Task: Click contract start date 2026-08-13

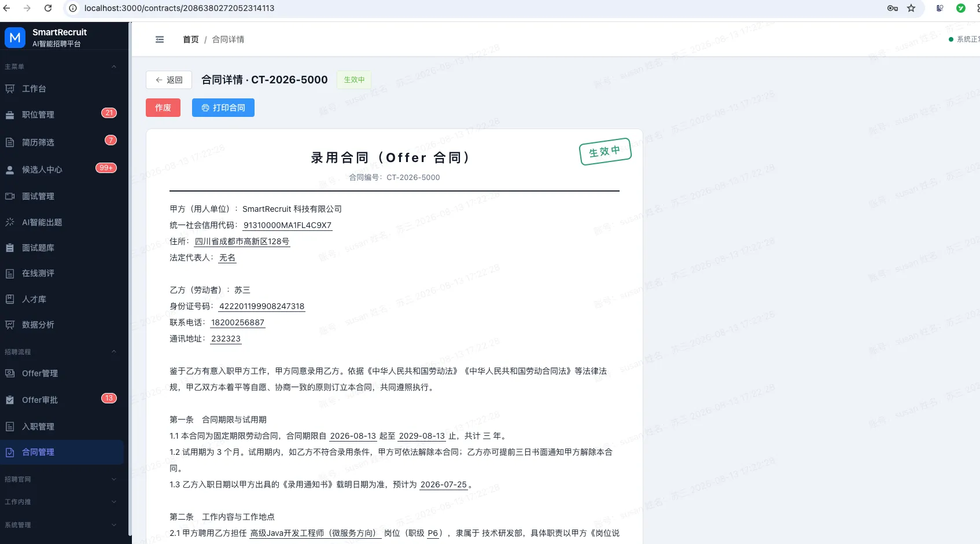Action: click(353, 436)
